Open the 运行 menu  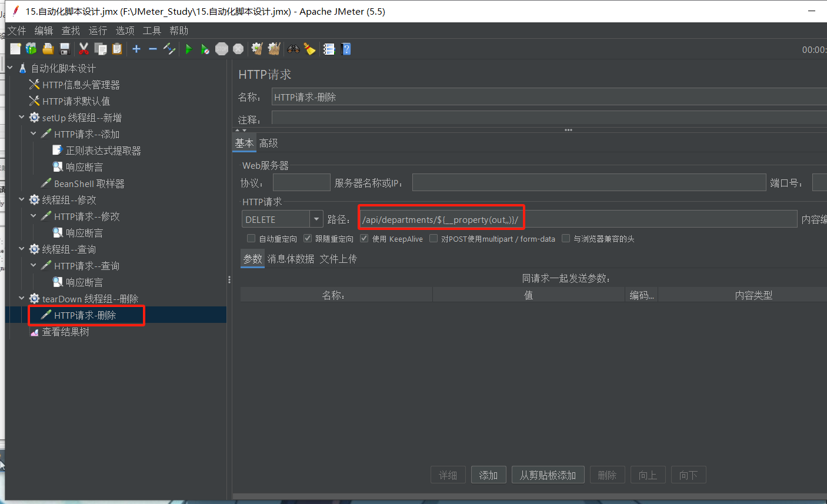coord(98,31)
